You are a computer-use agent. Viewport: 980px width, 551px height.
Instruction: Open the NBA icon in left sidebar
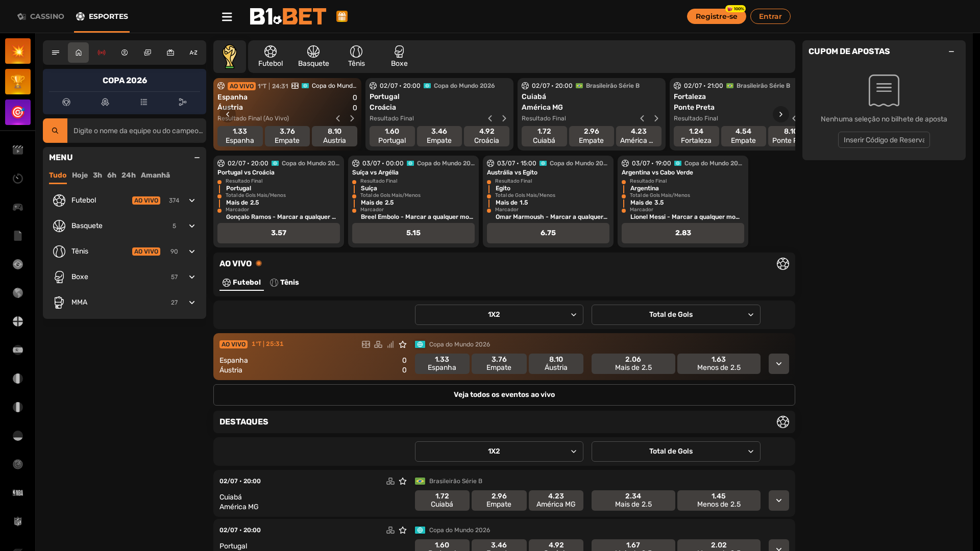point(18,493)
